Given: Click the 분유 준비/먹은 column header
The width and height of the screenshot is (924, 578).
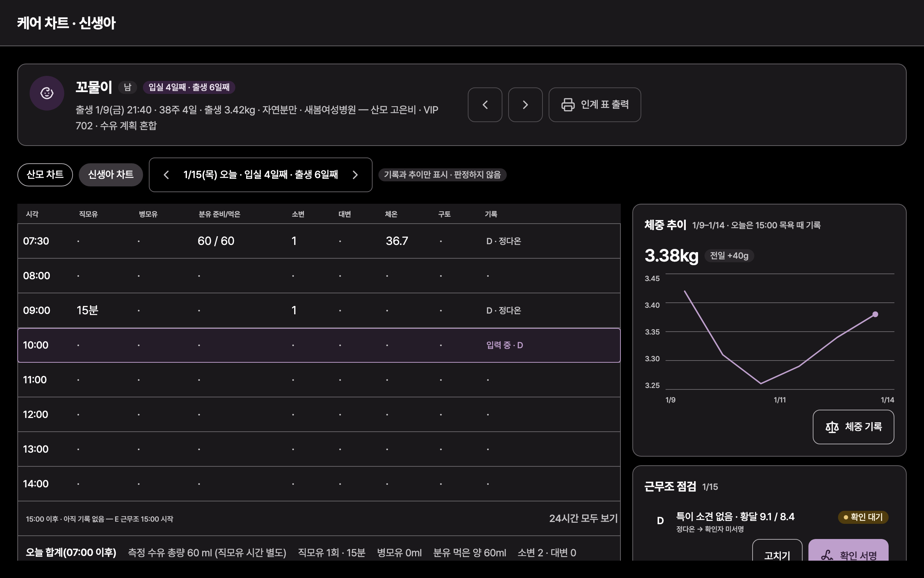Looking at the screenshot, I should pos(219,214).
